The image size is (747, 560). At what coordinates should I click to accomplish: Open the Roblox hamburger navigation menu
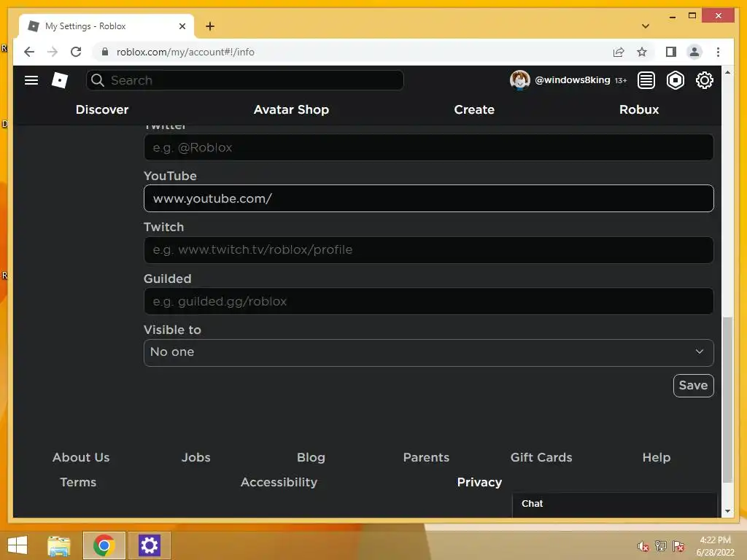pyautogui.click(x=31, y=80)
